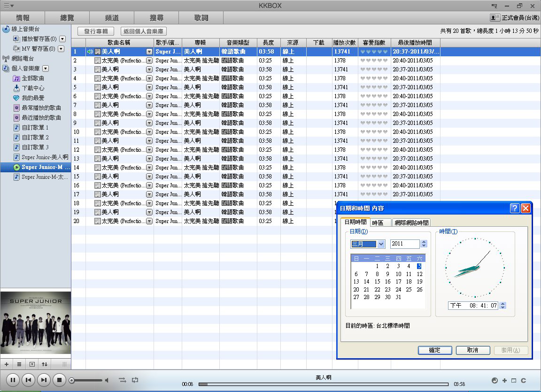Click lyrics icon on song row 2
541x392 pixels.
[x=98, y=61]
